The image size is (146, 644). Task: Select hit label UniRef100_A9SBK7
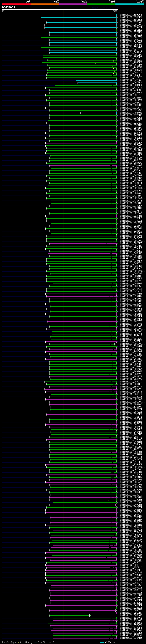(131, 63)
